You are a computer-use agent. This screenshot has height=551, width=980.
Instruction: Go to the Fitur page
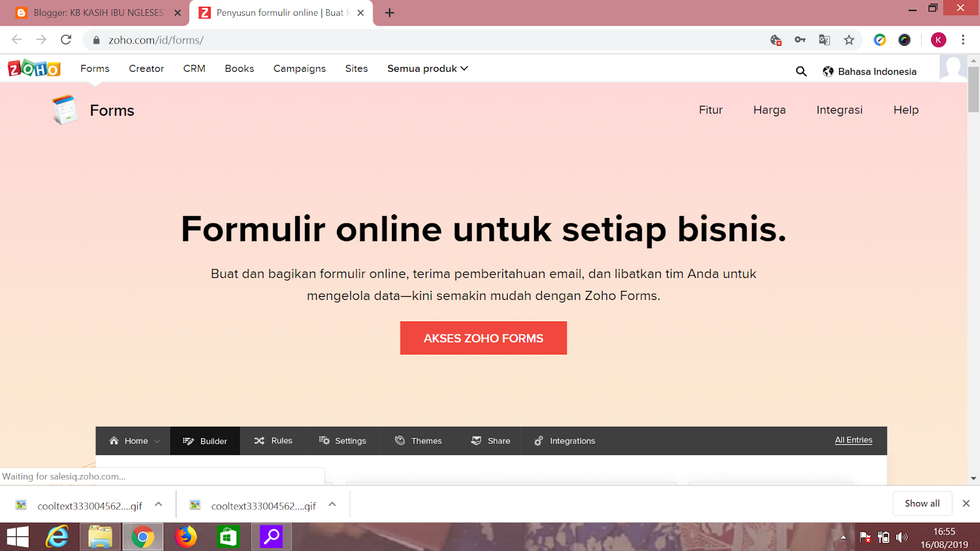coord(710,110)
